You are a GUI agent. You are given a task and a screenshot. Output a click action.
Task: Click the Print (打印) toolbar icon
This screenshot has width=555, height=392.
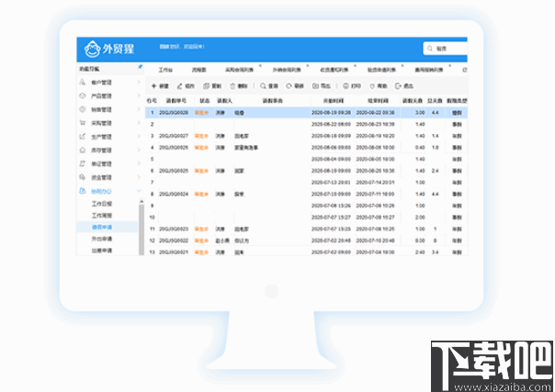point(345,86)
